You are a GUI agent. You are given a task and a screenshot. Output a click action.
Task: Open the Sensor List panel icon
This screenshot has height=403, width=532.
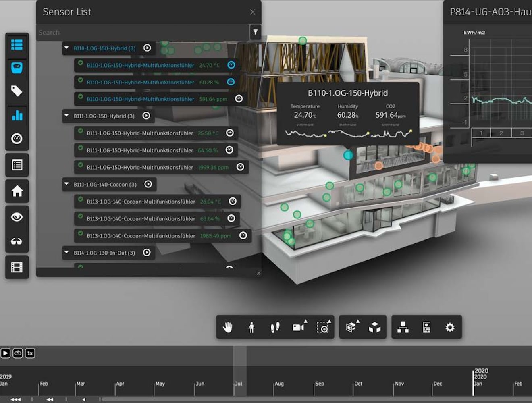tap(17, 46)
